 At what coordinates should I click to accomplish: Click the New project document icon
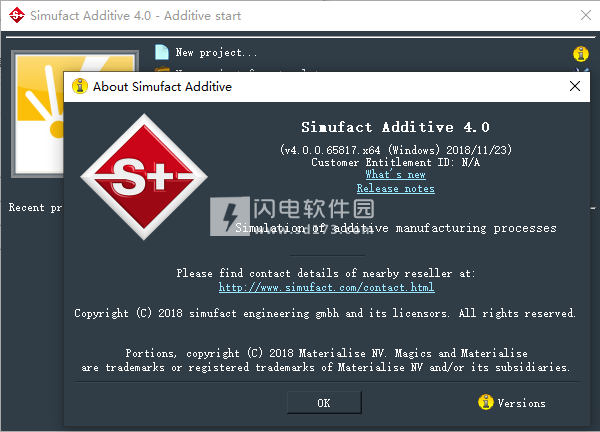click(161, 52)
